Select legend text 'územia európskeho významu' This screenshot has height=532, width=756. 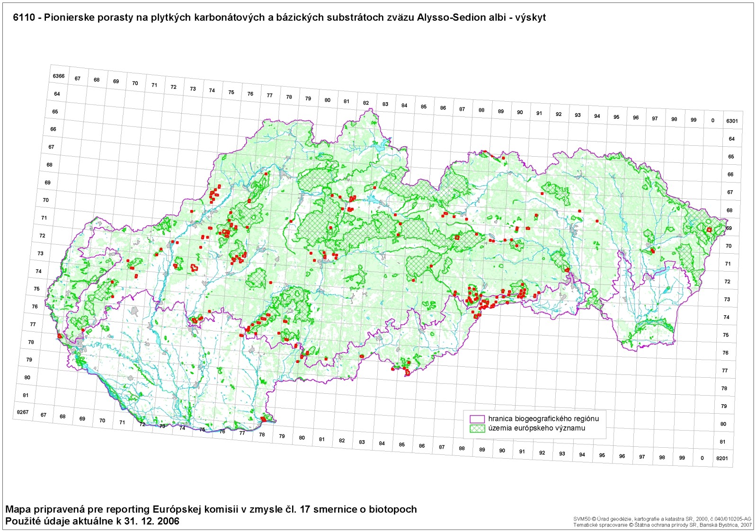pos(537,428)
